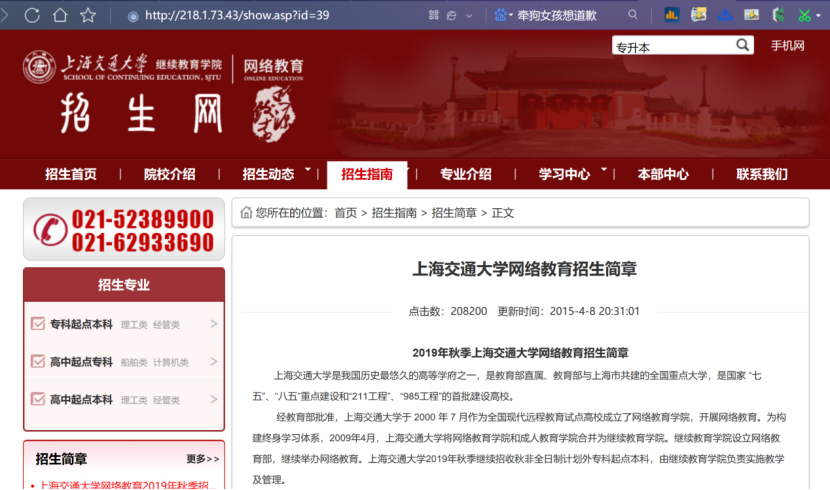The height and width of the screenshot is (490, 830).
Task: Open the 联系我们 menu item
Action: [762, 174]
